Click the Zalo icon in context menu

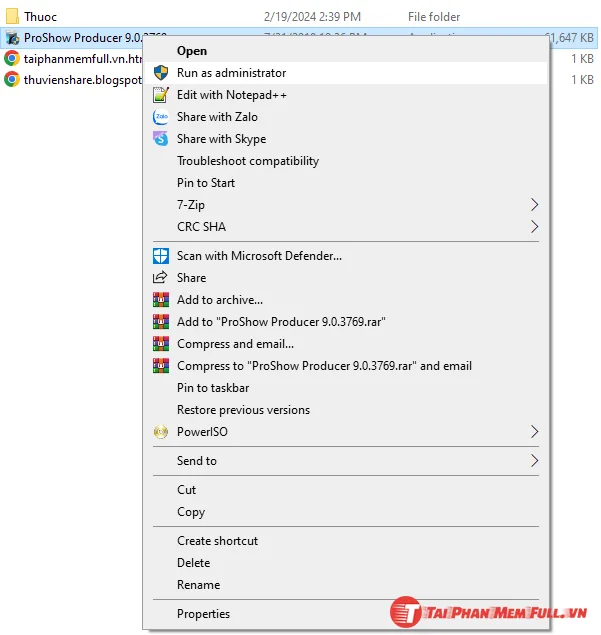[x=161, y=117]
